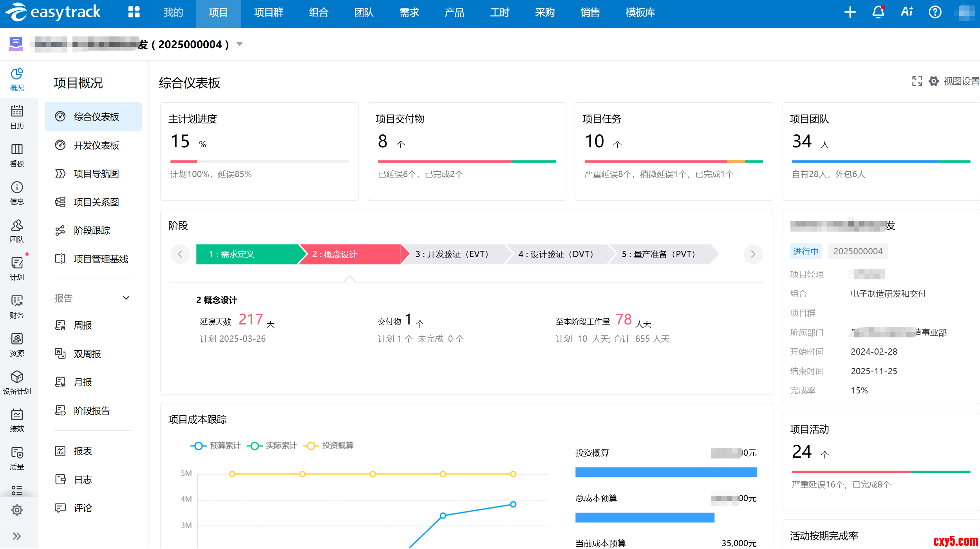Select phase 3 开发验证 (EVT) step
Image resolution: width=980 pixels, height=549 pixels.
pos(452,254)
